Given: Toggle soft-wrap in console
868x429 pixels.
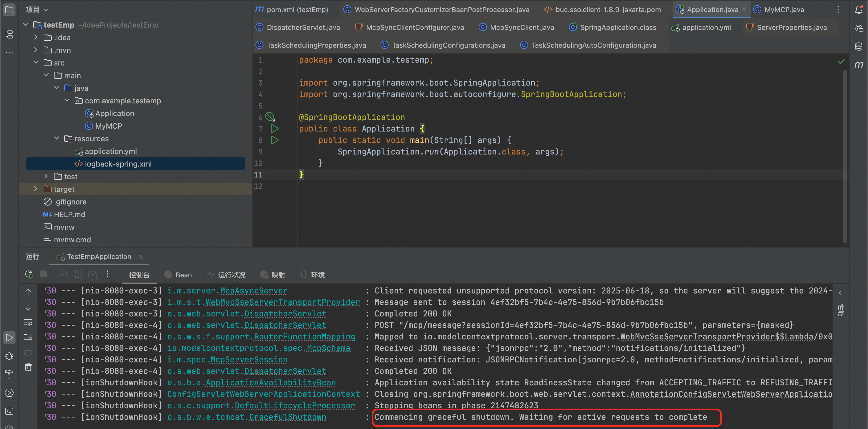Looking at the screenshot, I should (28, 322).
